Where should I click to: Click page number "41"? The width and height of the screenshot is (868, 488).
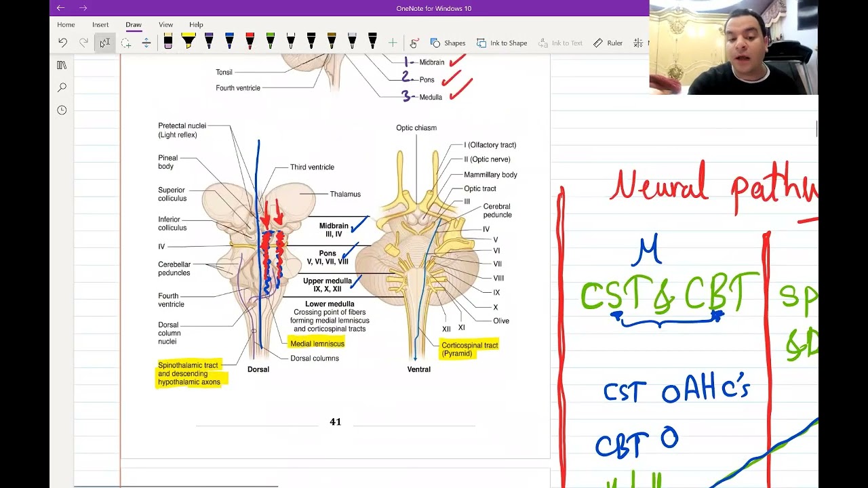(335, 422)
